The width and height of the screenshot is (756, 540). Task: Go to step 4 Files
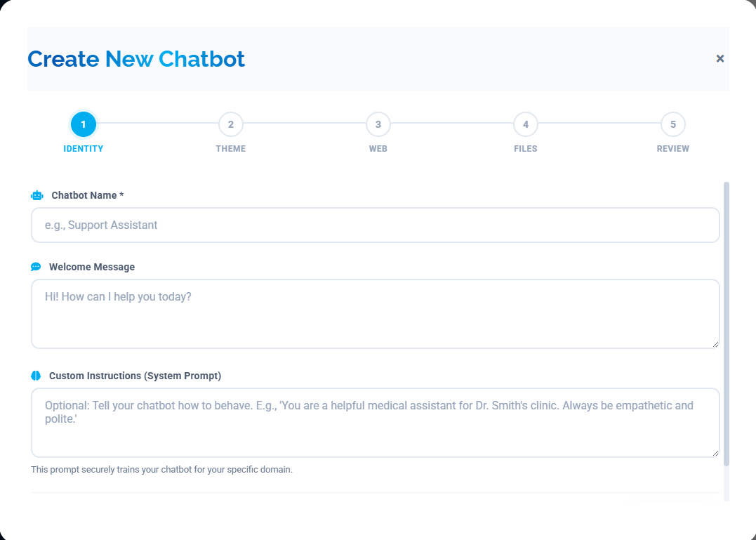click(526, 124)
